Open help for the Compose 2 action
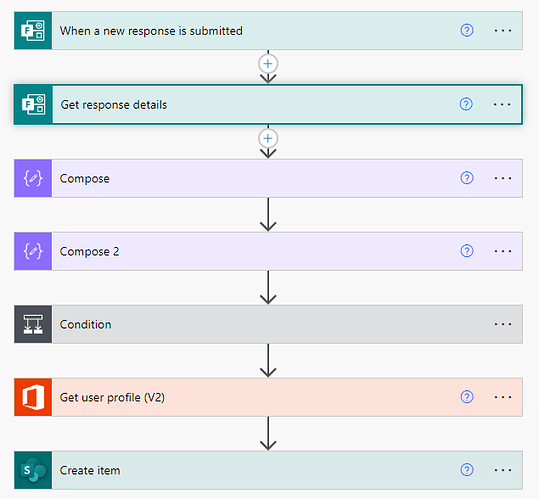The image size is (539, 499). point(467,251)
